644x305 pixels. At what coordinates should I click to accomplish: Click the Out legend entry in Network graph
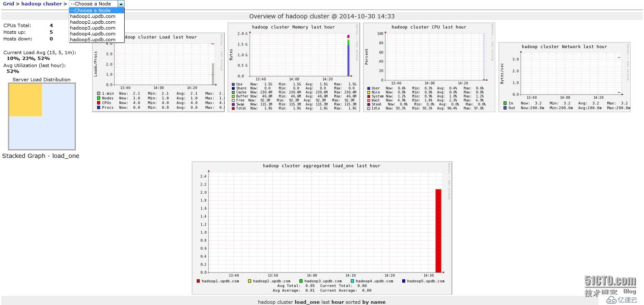point(509,108)
